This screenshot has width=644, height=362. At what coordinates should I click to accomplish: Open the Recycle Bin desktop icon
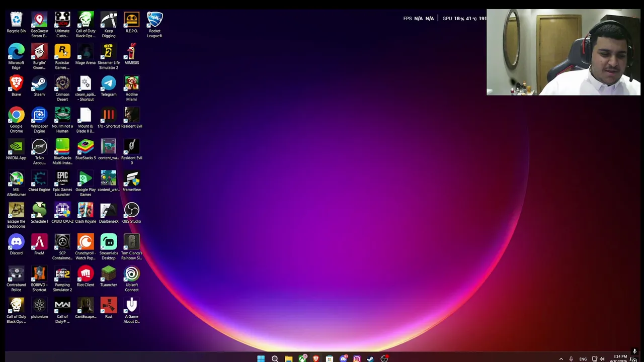pyautogui.click(x=16, y=23)
